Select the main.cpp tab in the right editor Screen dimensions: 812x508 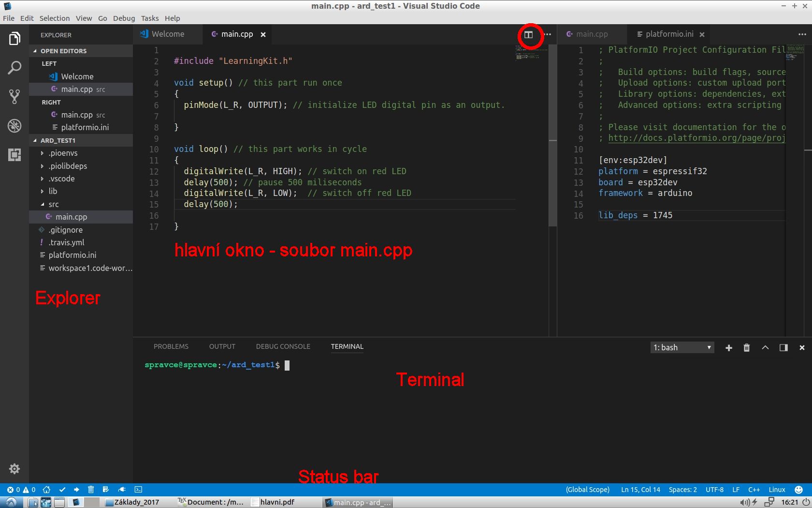click(x=592, y=34)
